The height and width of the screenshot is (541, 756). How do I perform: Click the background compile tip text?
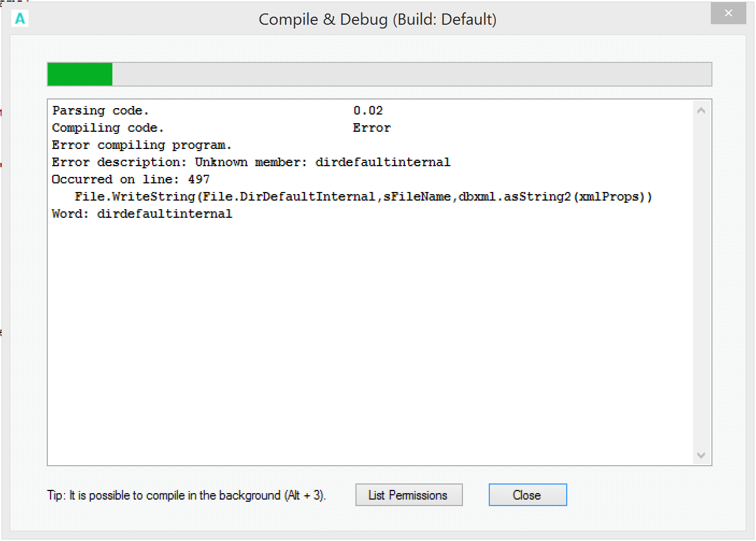pos(186,495)
